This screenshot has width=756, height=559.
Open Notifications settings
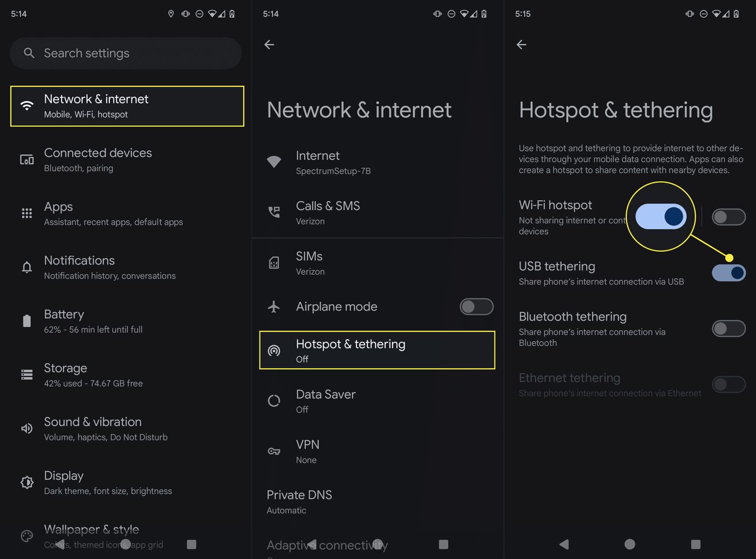coord(126,267)
